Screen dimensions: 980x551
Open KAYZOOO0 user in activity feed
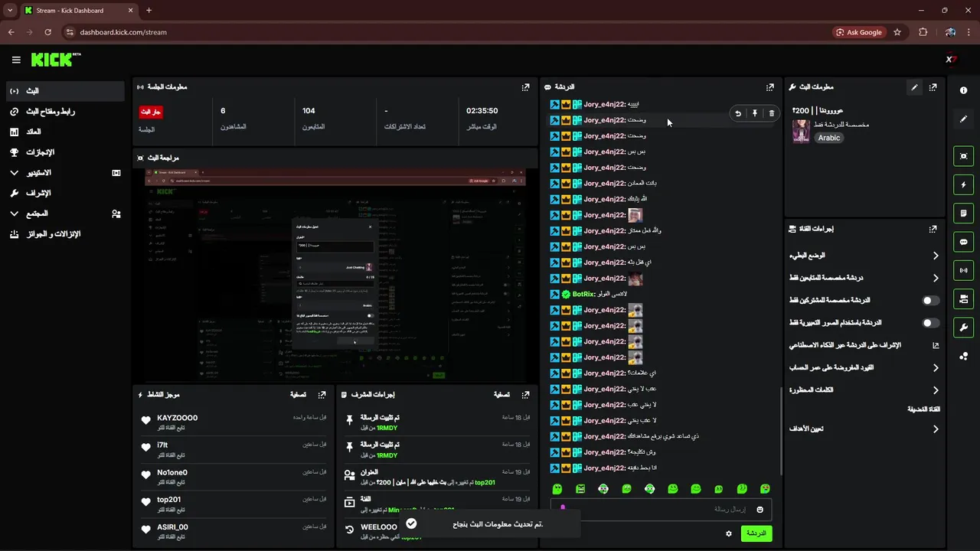point(178,418)
